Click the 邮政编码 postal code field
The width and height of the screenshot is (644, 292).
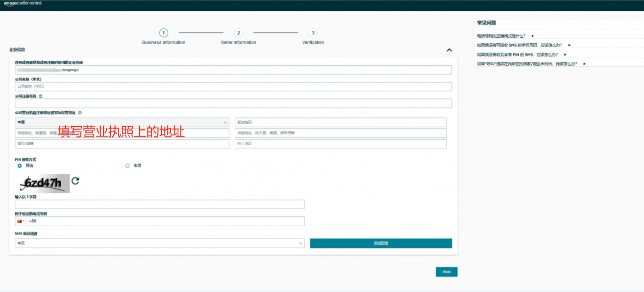(x=341, y=122)
